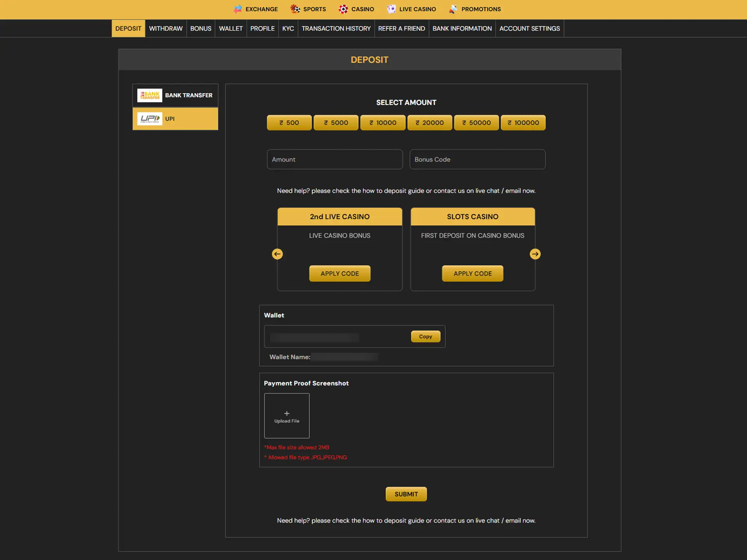The image size is (747, 560).
Task: Click Submit to process deposit
Action: [406, 493]
